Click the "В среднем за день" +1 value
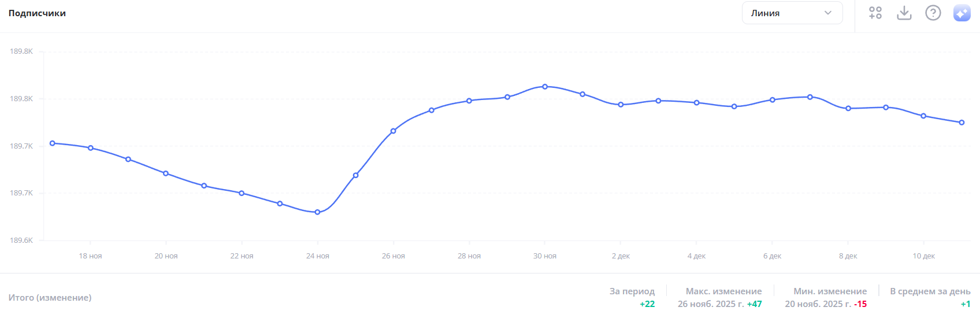The height and width of the screenshot is (318, 980). click(x=966, y=304)
